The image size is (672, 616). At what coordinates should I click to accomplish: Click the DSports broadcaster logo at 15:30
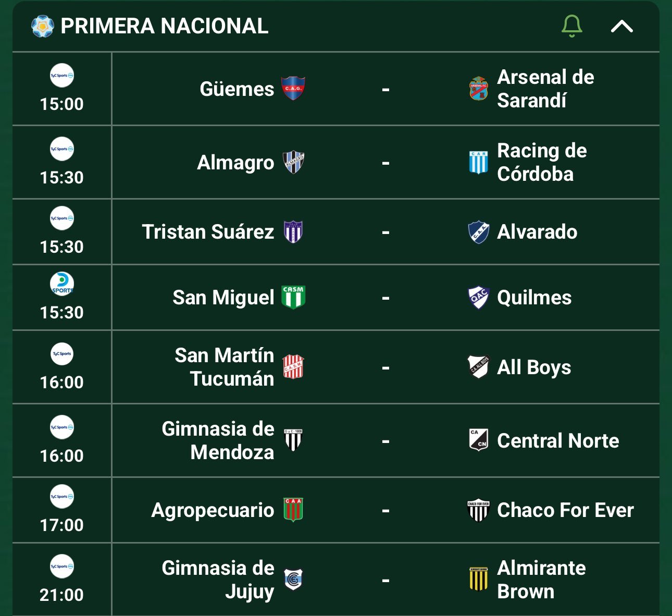(62, 284)
